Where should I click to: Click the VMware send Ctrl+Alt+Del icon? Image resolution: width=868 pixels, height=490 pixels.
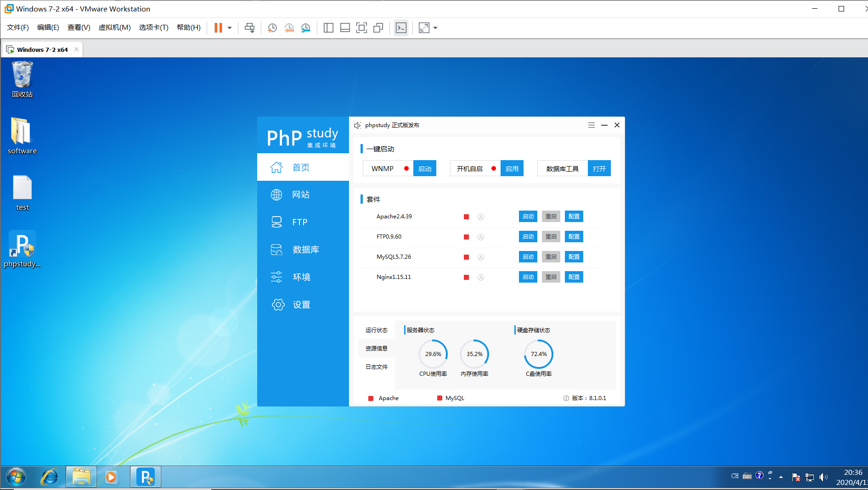tap(249, 28)
